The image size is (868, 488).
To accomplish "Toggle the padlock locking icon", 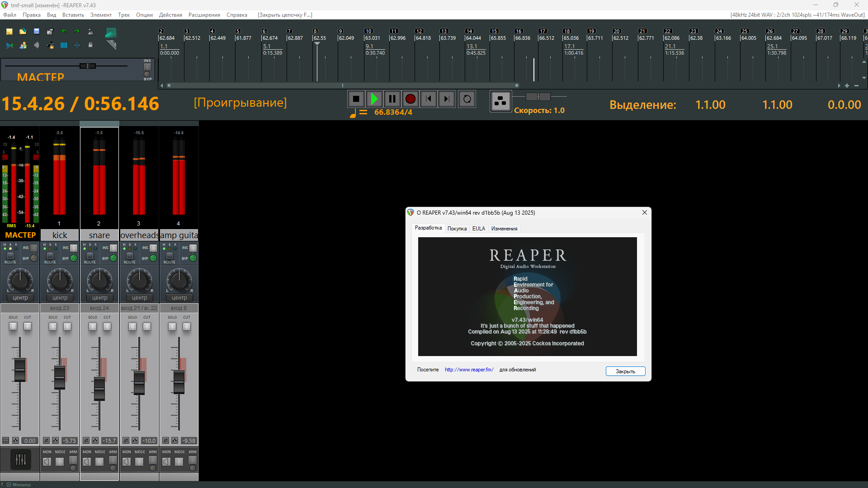I will [x=90, y=45].
